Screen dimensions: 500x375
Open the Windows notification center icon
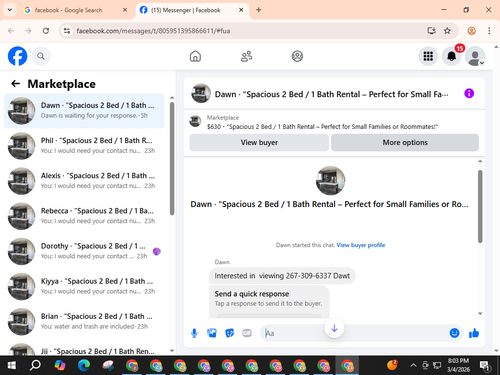[x=485, y=366]
